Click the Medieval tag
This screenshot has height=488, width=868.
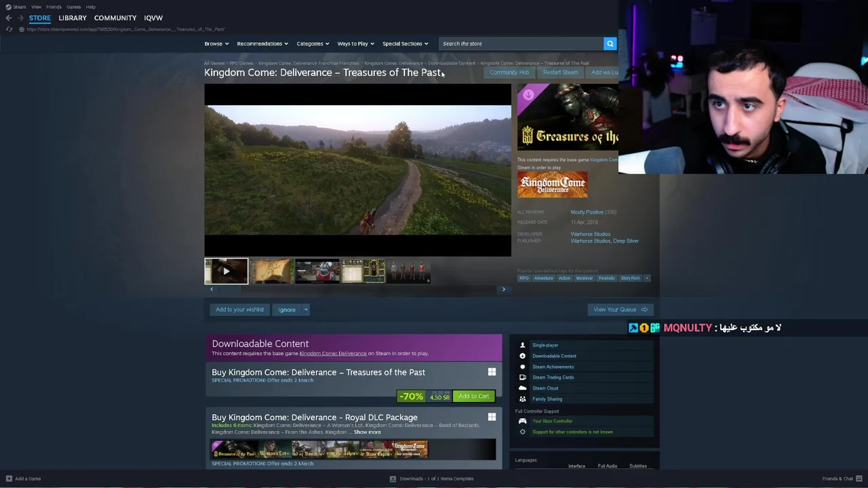pyautogui.click(x=584, y=278)
